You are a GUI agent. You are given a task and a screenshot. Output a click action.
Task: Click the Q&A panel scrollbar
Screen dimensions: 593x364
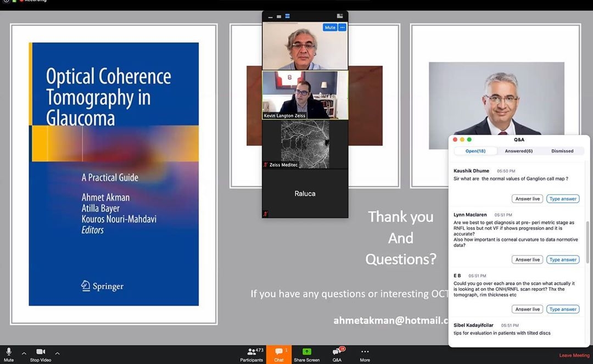click(x=588, y=242)
